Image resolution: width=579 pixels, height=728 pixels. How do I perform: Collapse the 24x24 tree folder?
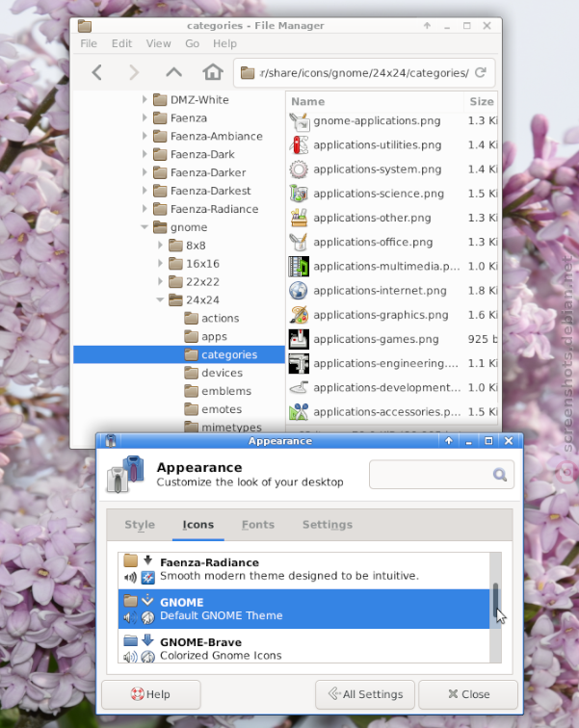(x=160, y=299)
